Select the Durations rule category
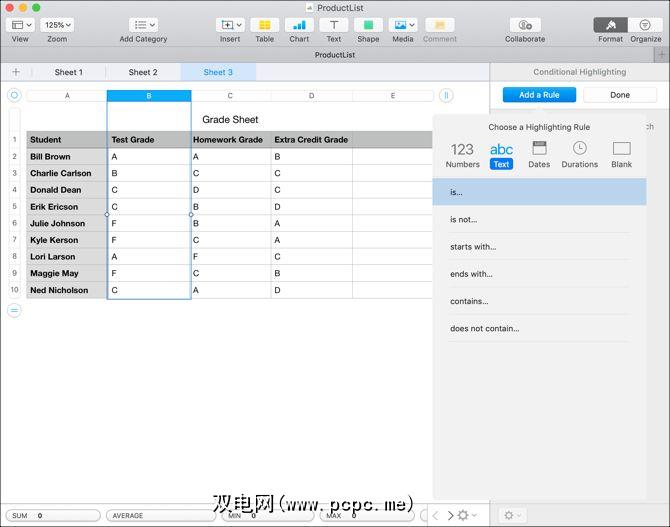The width and height of the screenshot is (670, 527). 579,155
